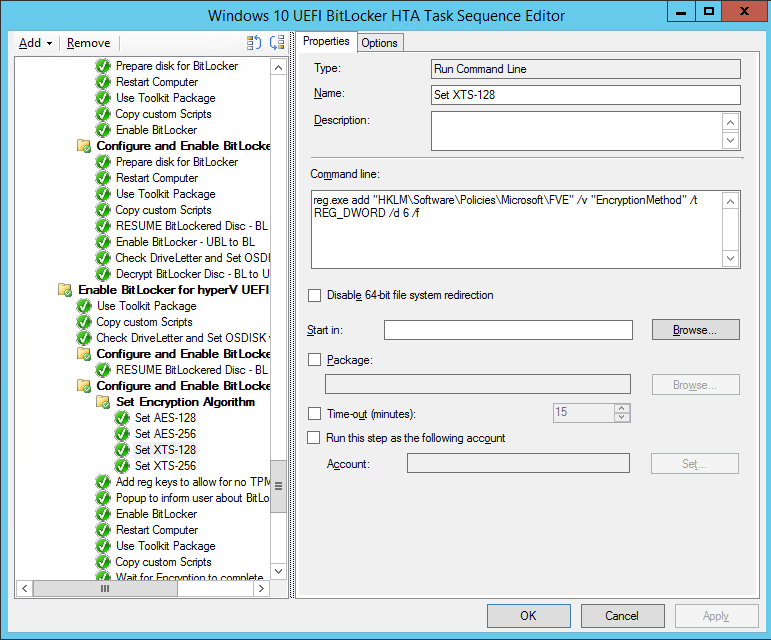Select Popup to inform user about BitLocker step
Image resolution: width=771 pixels, height=640 pixels.
(192, 498)
